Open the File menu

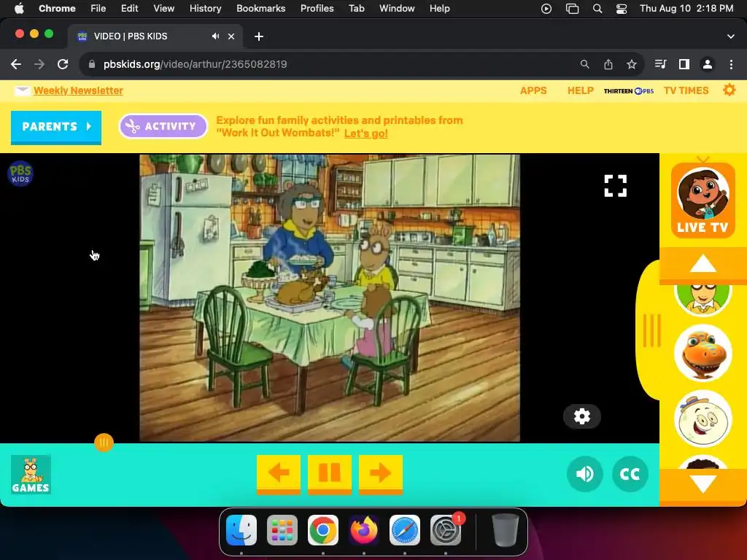point(98,8)
